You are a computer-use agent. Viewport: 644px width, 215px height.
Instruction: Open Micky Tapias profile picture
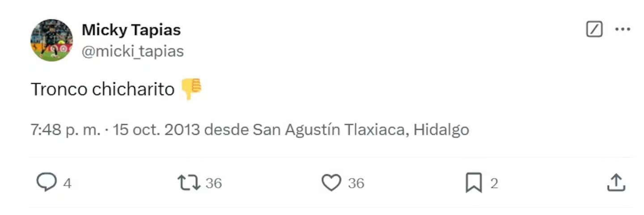click(x=51, y=40)
